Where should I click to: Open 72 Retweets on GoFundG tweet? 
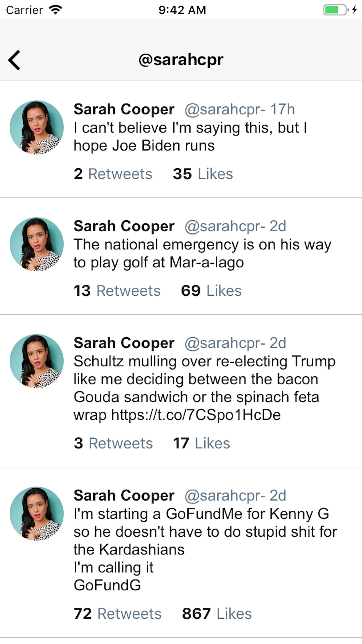point(117,613)
